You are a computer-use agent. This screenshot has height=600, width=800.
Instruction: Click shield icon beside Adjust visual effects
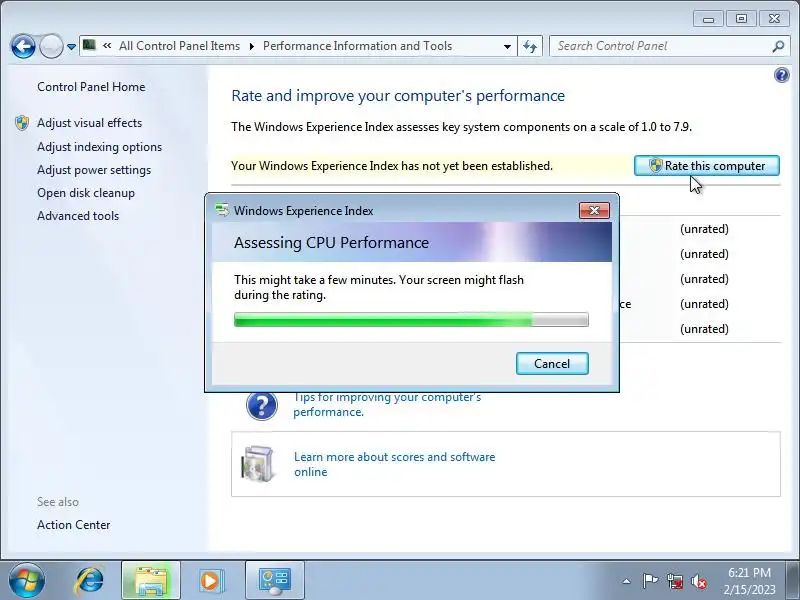22,123
